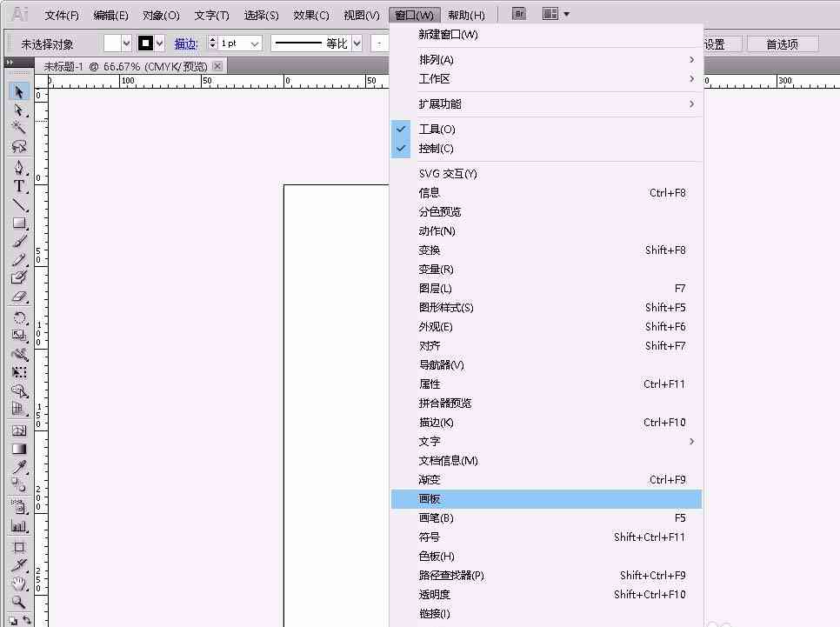Choose 路径查找器(P) menu entry
Viewport: 840px width, 627px height.
click(x=546, y=576)
